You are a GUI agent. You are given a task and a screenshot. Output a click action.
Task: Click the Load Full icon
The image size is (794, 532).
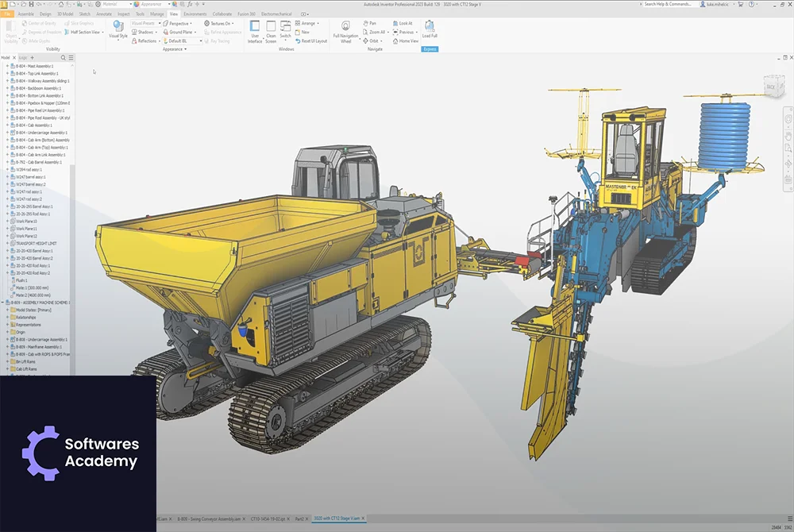click(x=430, y=26)
